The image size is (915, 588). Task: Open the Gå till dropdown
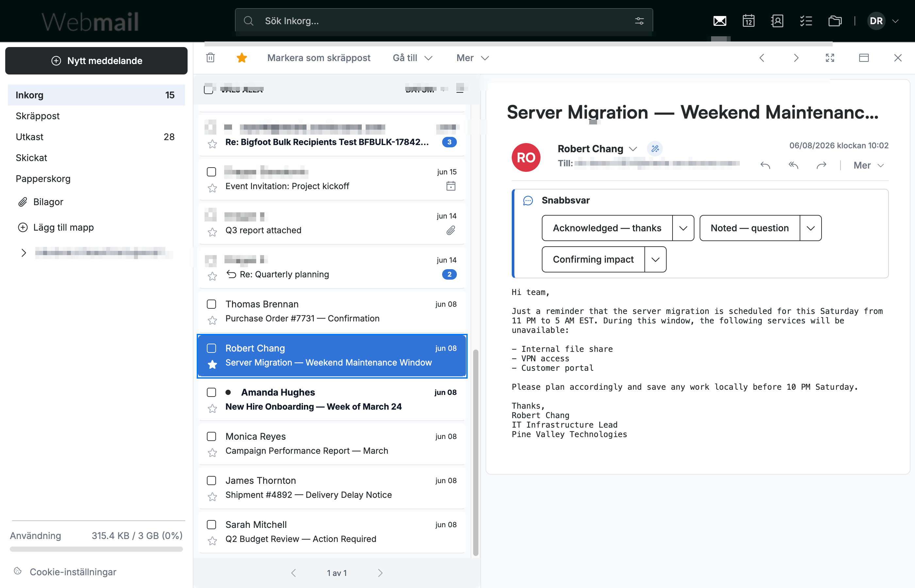(412, 57)
